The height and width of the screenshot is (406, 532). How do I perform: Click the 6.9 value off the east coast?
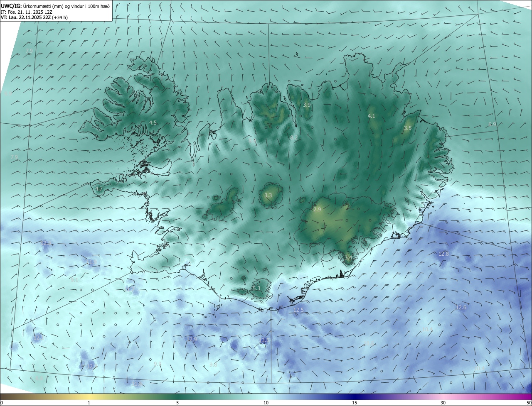492,124
